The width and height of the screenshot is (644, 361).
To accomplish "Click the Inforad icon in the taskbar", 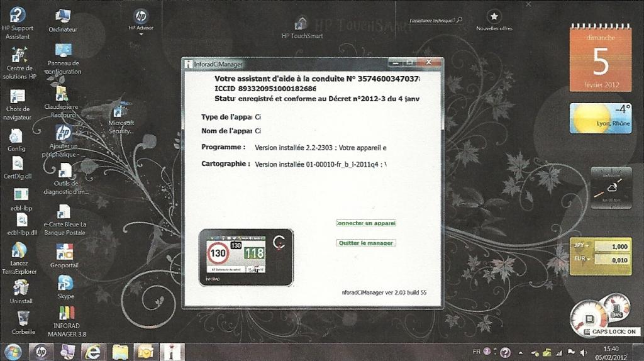I will tap(171, 352).
